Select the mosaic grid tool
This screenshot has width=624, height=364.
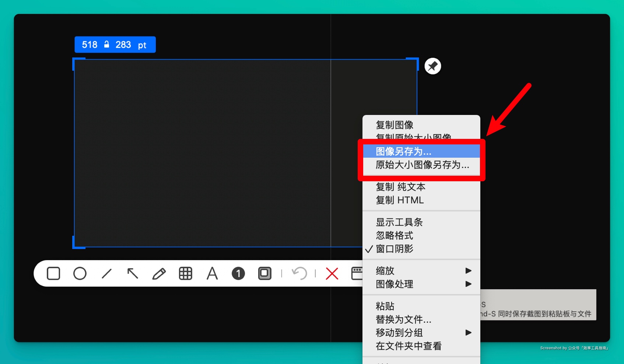point(185,273)
